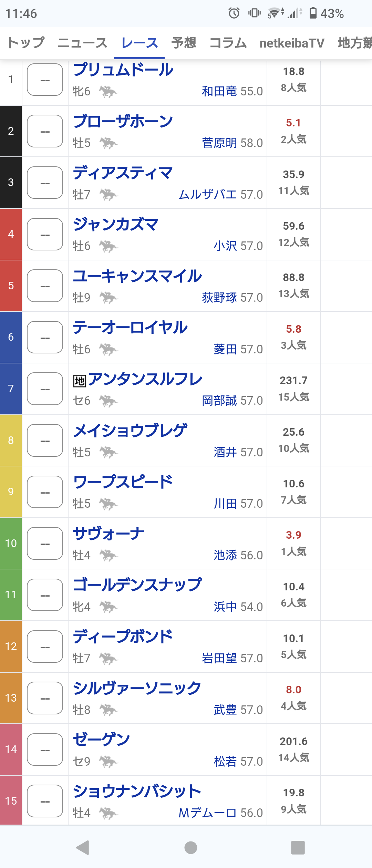Tap the horse icon in サヴォーナ's row
Screen dimensions: 372x868
108,555
